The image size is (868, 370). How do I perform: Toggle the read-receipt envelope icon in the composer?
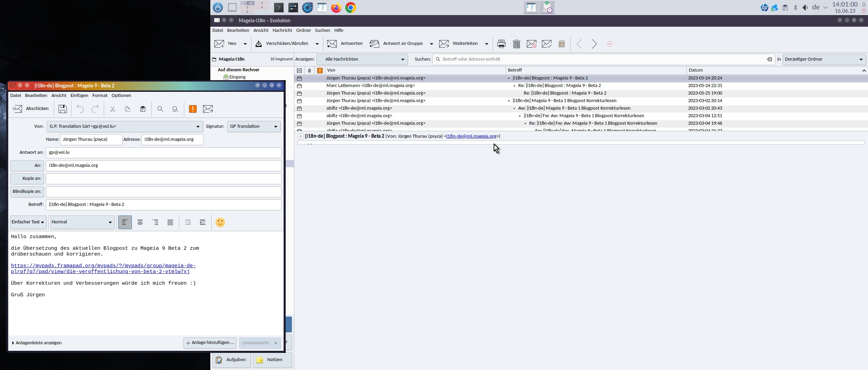click(x=208, y=109)
